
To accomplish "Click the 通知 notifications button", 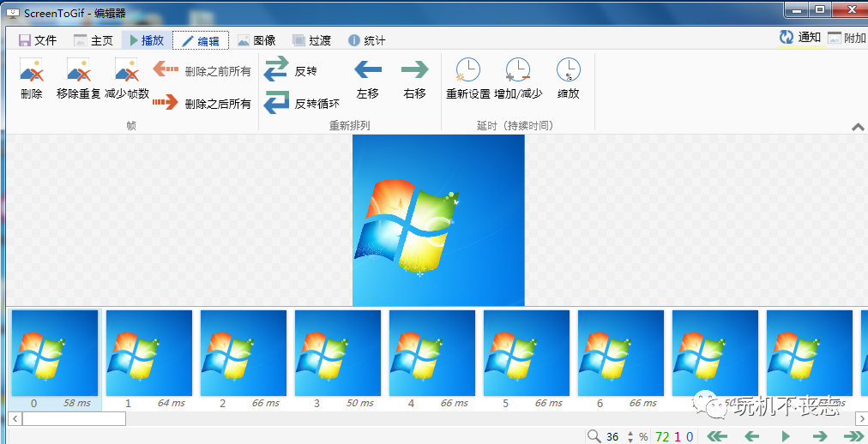I will pos(800,38).
